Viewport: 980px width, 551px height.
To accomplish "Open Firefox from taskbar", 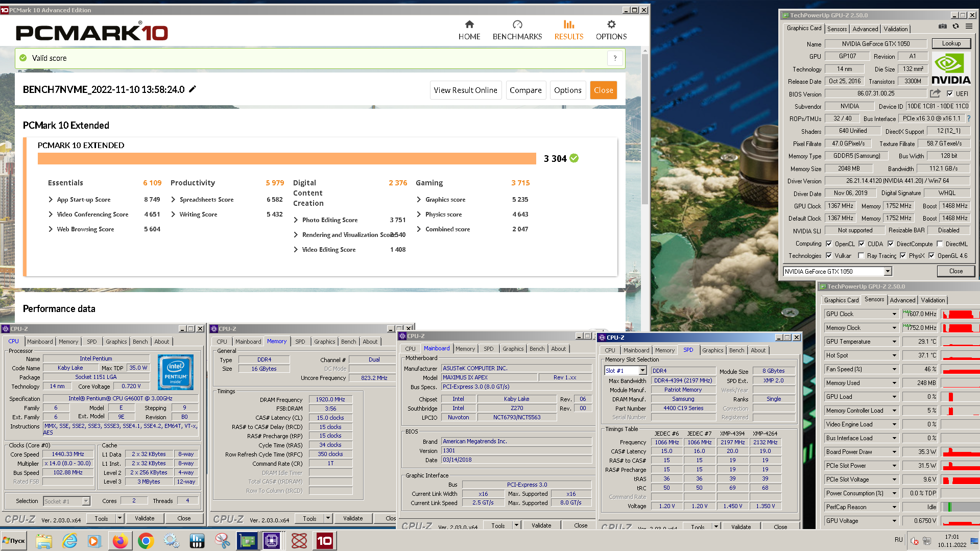I will pos(120,541).
